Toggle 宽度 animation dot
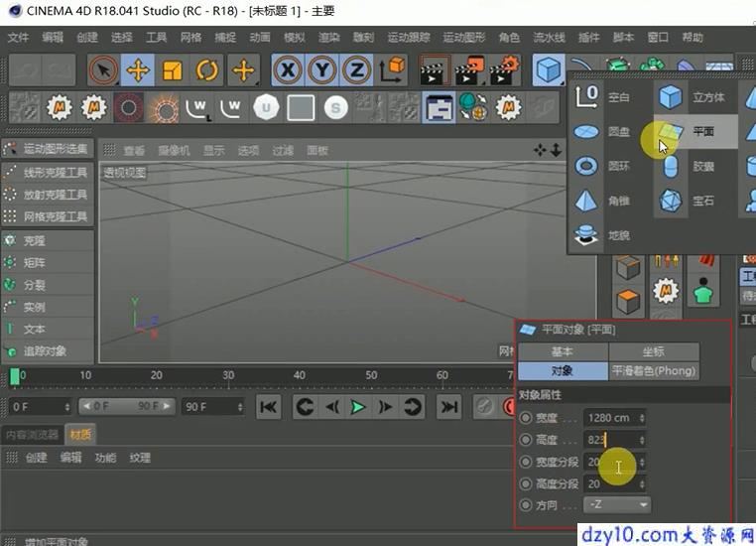Viewport: 756px width, 546px height. pyautogui.click(x=526, y=418)
